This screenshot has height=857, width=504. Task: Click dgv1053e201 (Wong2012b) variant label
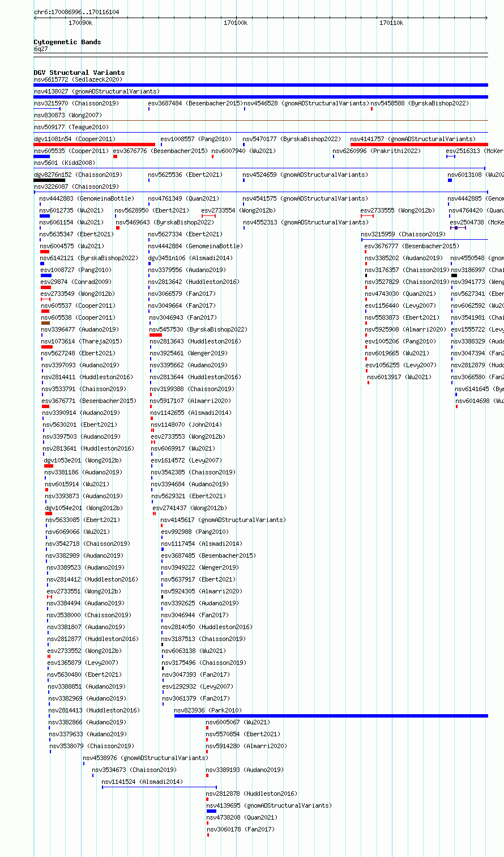(x=83, y=461)
